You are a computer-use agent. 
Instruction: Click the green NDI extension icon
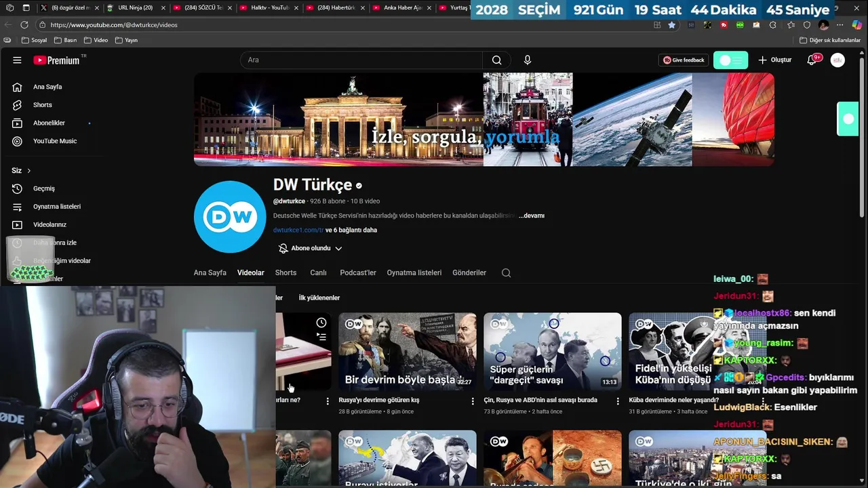pos(740,24)
